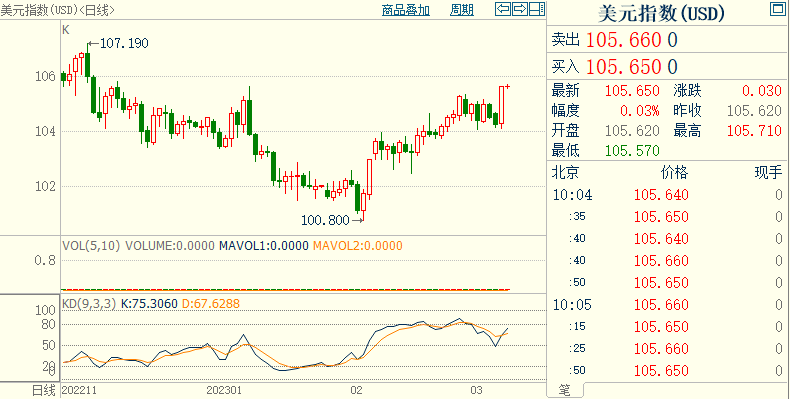Select the 10:04 tick row at 105.640
This screenshot has height=399, width=790.
point(668,194)
